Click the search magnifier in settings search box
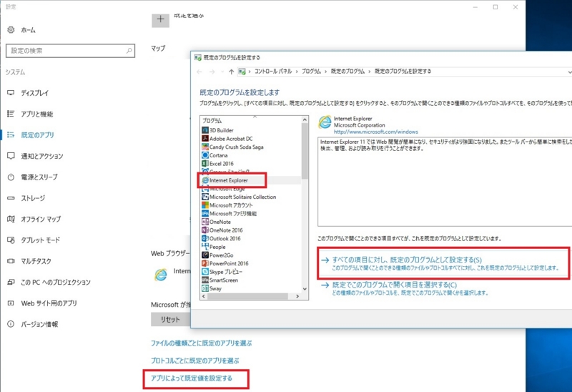The image size is (572, 392). click(129, 51)
